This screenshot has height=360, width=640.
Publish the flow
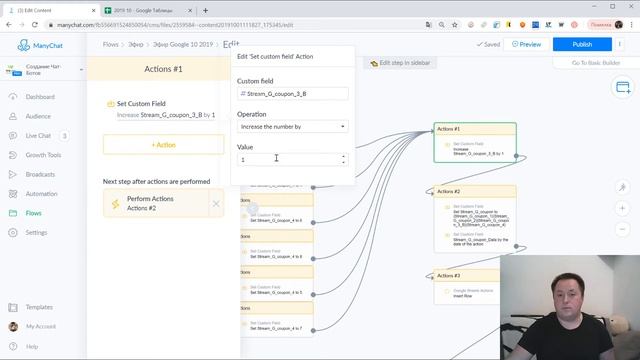[x=582, y=44]
